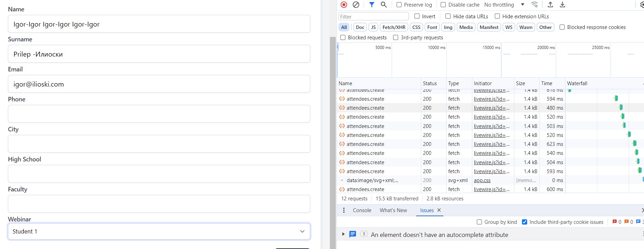
Task: Open the drawer three-dot menu
Action: [344, 210]
